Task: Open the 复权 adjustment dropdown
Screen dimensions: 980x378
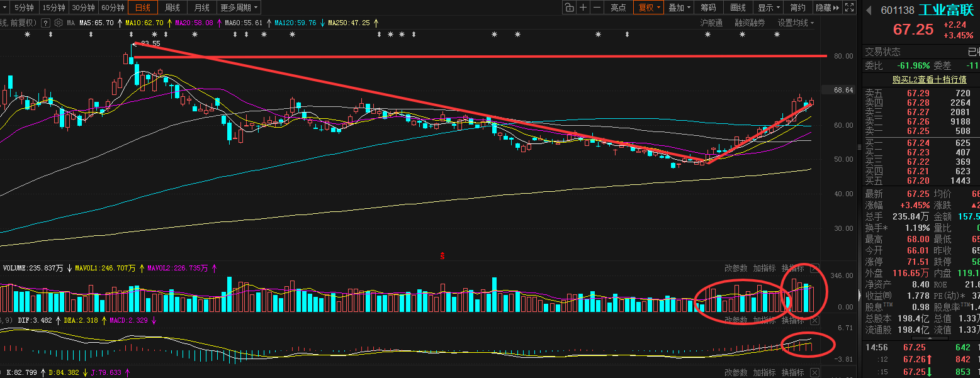Action: point(649,8)
